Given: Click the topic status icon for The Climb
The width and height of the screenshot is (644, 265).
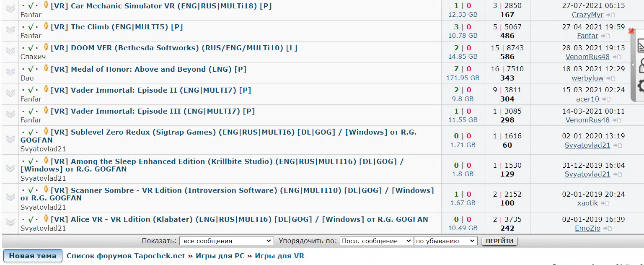Looking at the screenshot, I should [x=10, y=29].
